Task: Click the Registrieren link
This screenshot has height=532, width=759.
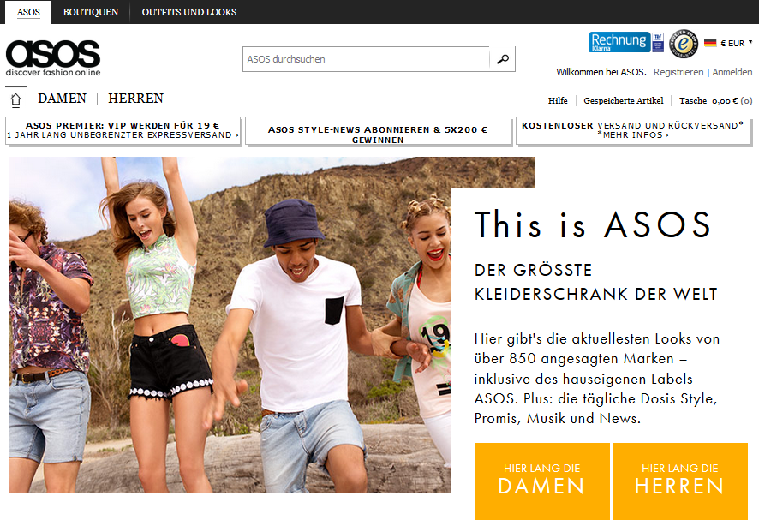Action: pyautogui.click(x=678, y=72)
